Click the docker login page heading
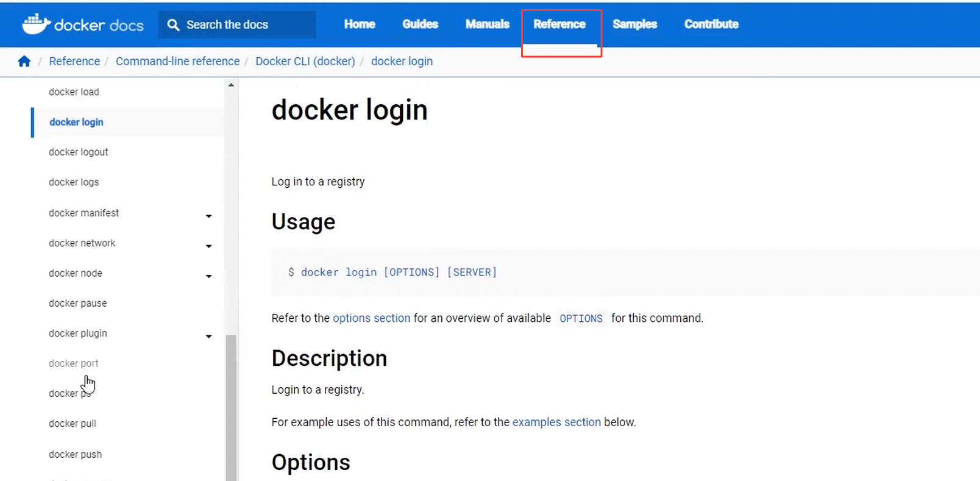Screen dimensions: 980x481 (x=350, y=110)
